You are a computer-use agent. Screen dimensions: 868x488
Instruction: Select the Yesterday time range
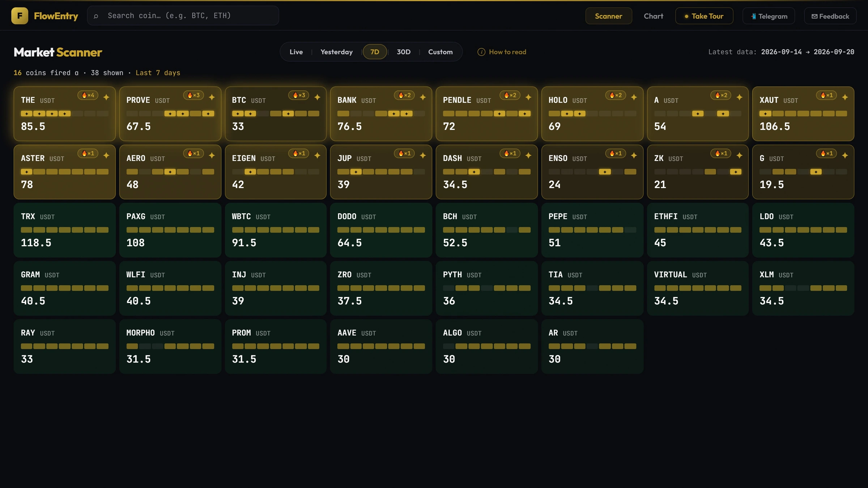(x=336, y=52)
